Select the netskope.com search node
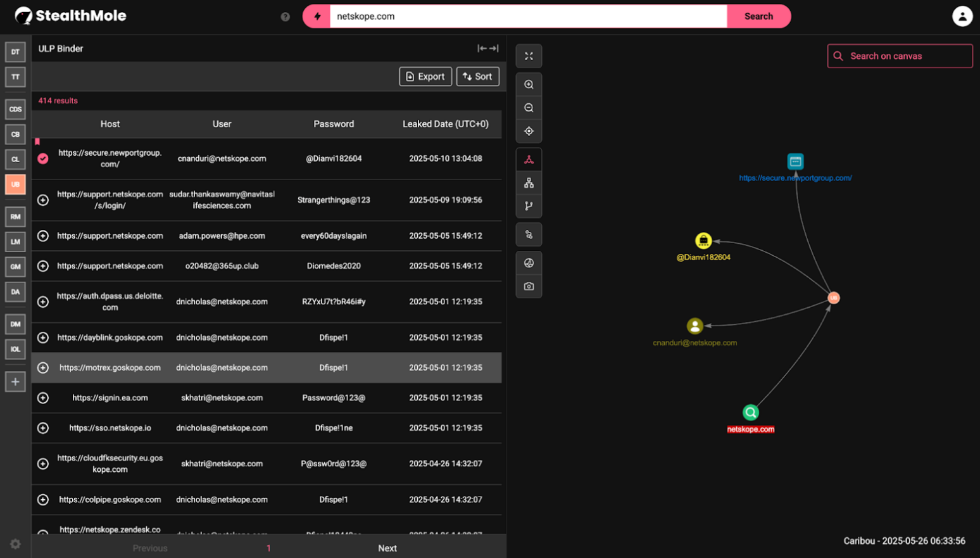This screenshot has width=980, height=558. coord(750,412)
